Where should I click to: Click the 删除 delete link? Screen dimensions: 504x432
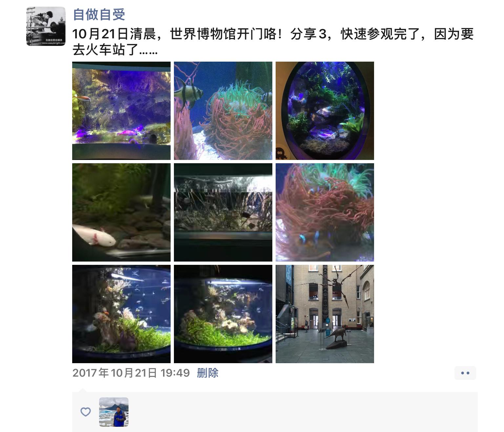pos(208,373)
